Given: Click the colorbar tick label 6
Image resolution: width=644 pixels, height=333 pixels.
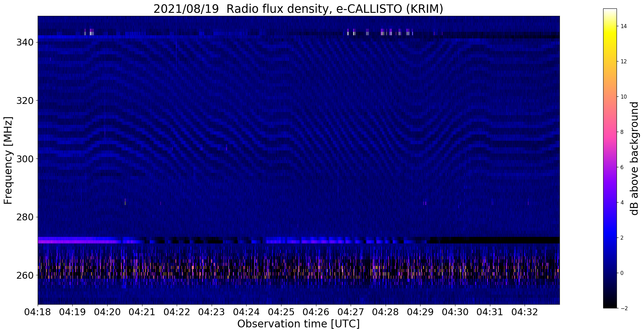Looking at the screenshot, I should [622, 167].
